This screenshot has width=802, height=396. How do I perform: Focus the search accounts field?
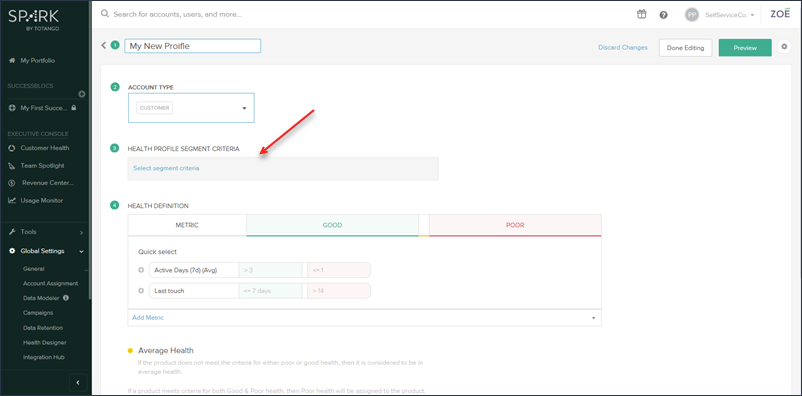pos(177,14)
